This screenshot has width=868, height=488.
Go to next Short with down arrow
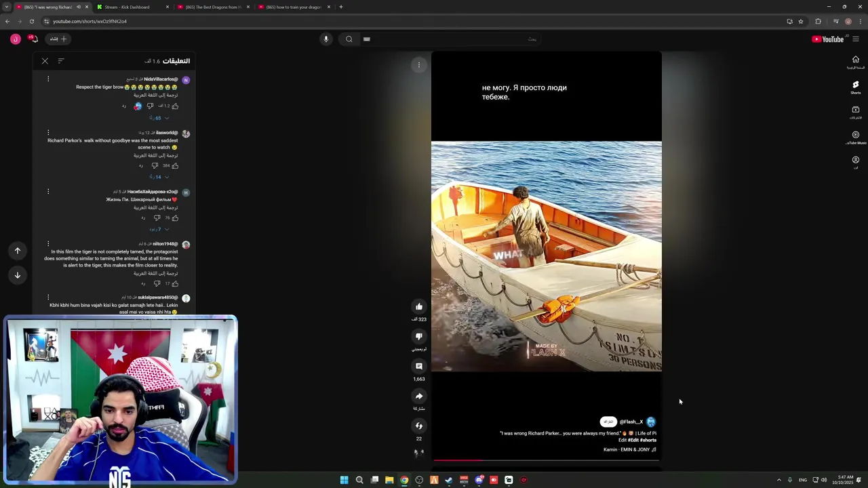coord(18,275)
